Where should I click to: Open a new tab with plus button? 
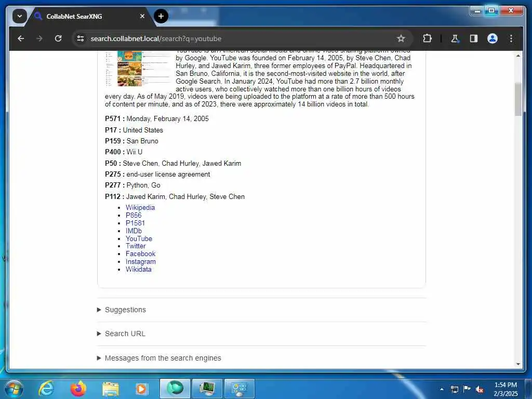point(161,16)
